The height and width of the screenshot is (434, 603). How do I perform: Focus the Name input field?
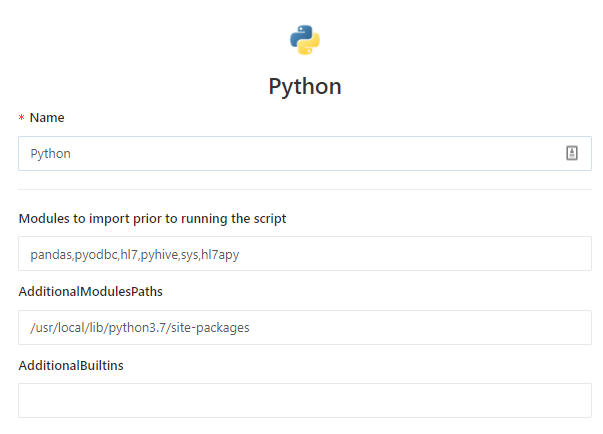click(x=305, y=153)
